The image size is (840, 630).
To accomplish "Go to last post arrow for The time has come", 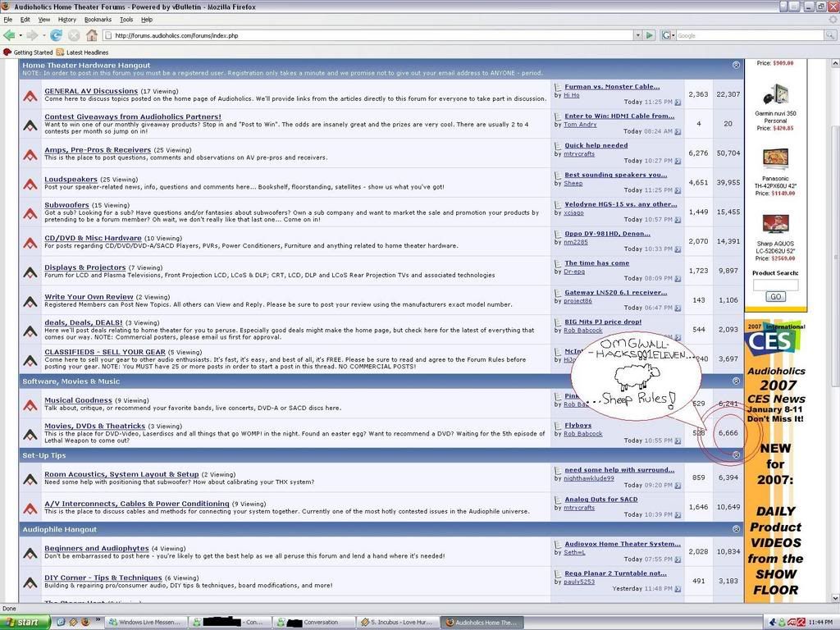I will [678, 279].
